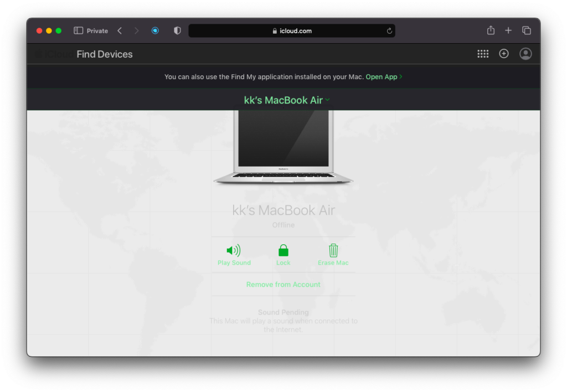Open the account profile icon
This screenshot has width=567, height=392.
(x=525, y=54)
